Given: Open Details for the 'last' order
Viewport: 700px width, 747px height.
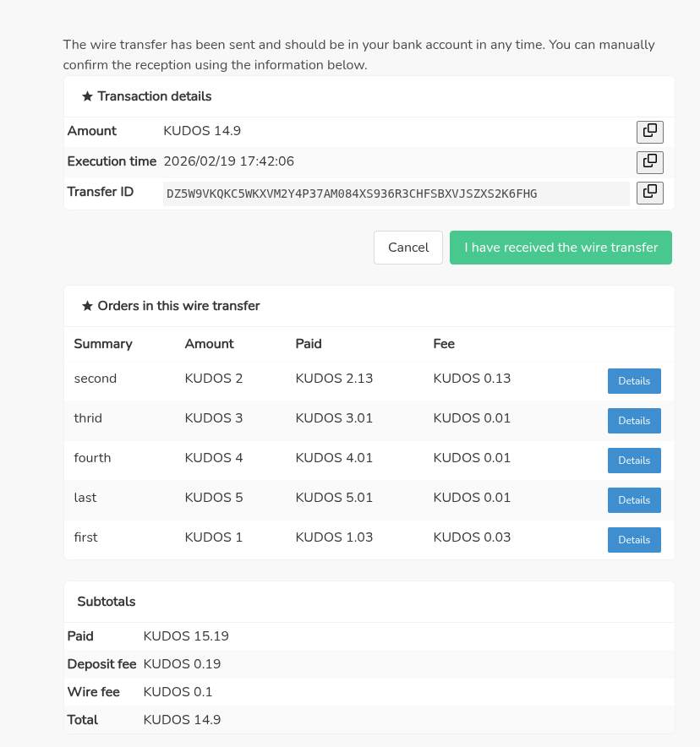Looking at the screenshot, I should pos(634,500).
